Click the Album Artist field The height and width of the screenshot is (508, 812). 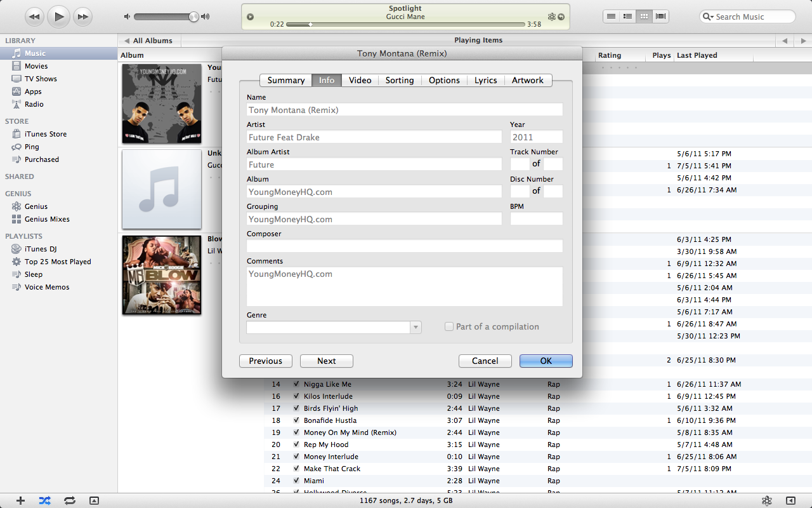click(374, 164)
